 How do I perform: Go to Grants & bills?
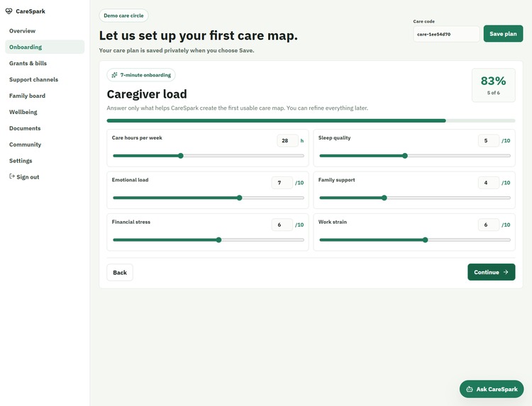[45, 63]
